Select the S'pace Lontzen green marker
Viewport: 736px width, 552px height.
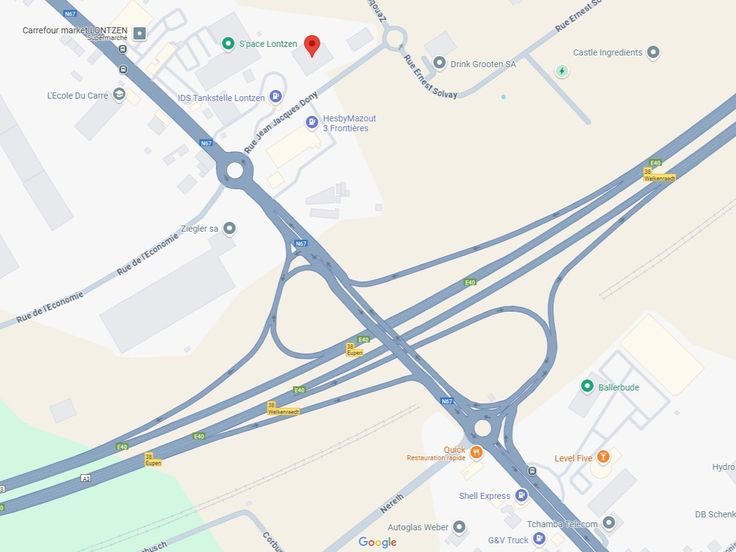[228, 44]
